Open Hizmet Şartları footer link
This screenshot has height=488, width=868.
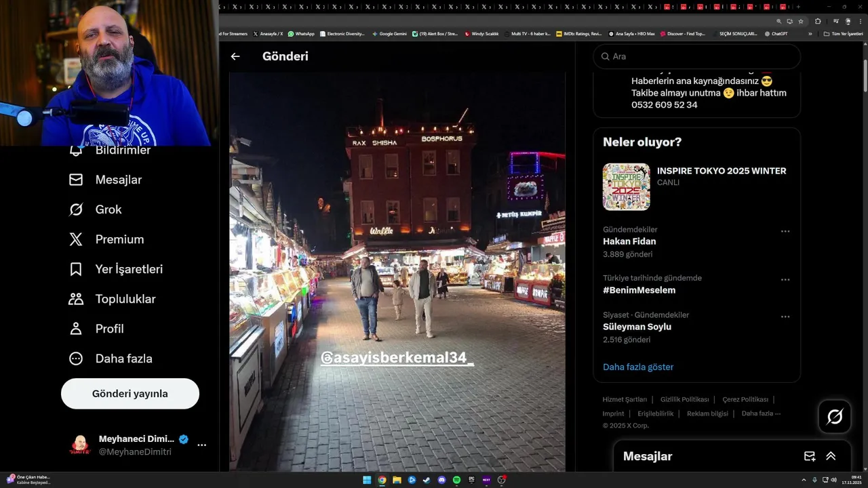[x=625, y=399]
